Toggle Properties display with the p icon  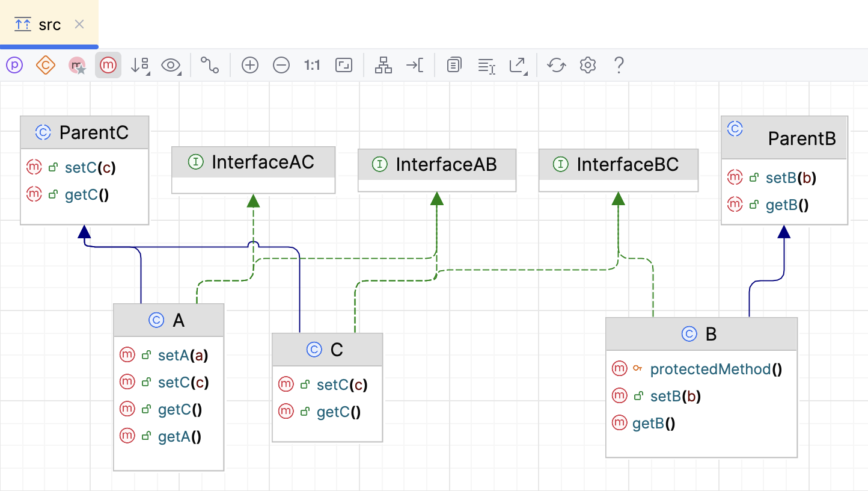(14, 65)
